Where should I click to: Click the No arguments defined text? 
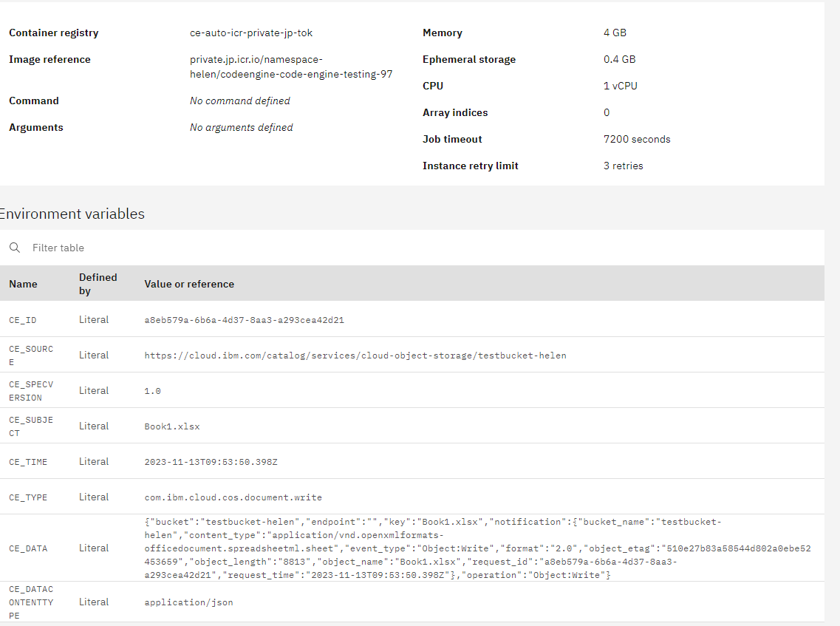click(242, 128)
